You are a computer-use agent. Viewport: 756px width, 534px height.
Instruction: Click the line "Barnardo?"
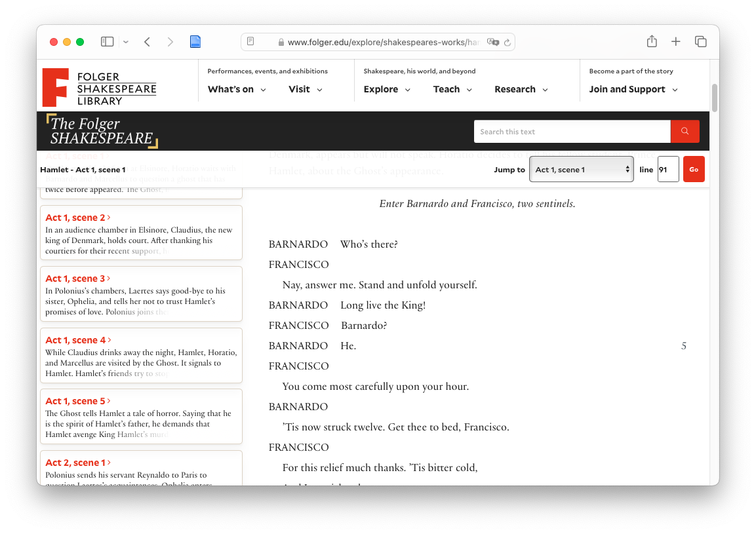tap(364, 326)
